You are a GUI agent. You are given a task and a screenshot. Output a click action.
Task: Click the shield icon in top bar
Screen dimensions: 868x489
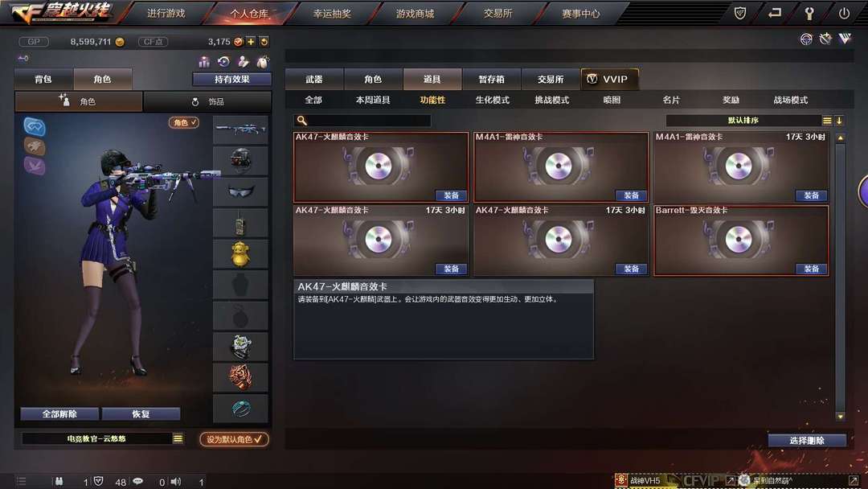coord(740,14)
